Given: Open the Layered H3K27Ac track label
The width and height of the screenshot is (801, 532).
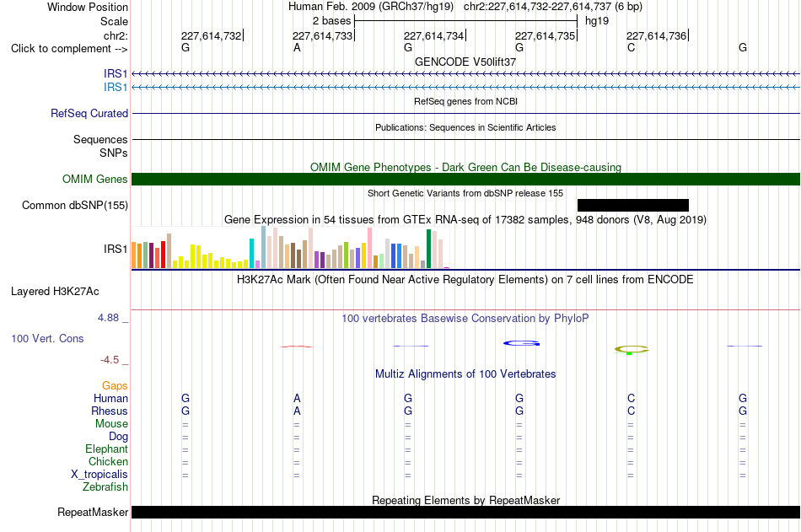Looking at the screenshot, I should 55,292.
